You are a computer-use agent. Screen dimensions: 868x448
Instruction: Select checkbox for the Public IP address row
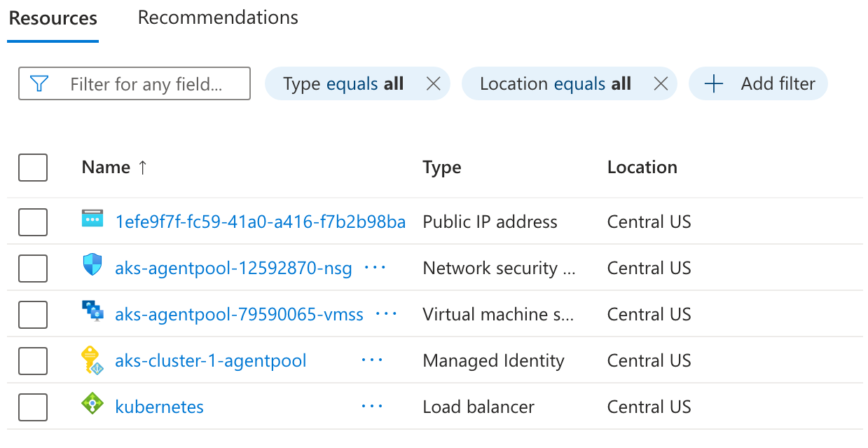point(33,222)
